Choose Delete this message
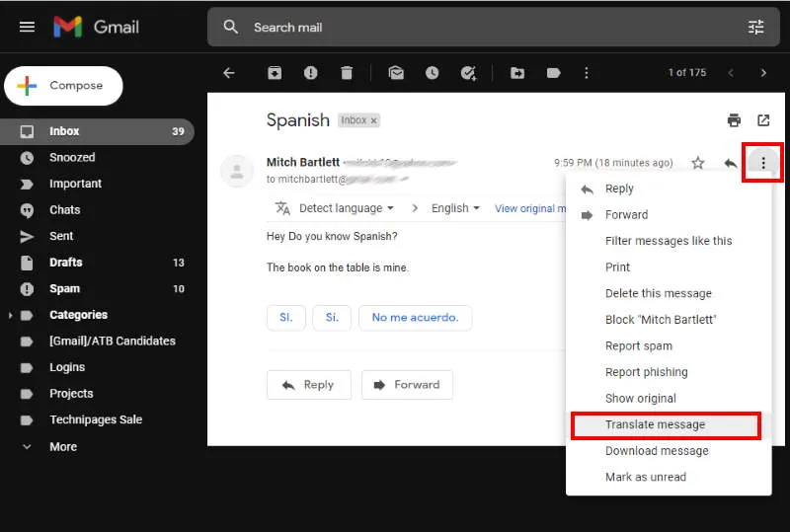 (669, 294)
